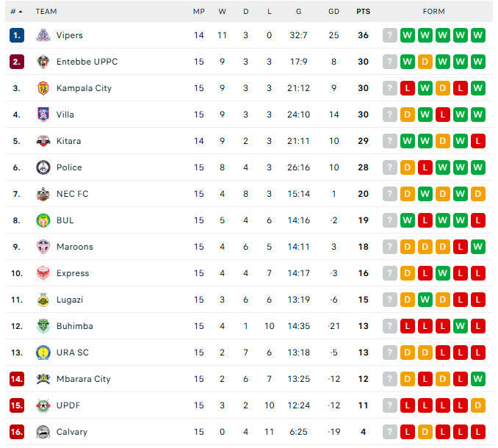Click the MP column header
The height and width of the screenshot is (448, 498).
tap(199, 12)
